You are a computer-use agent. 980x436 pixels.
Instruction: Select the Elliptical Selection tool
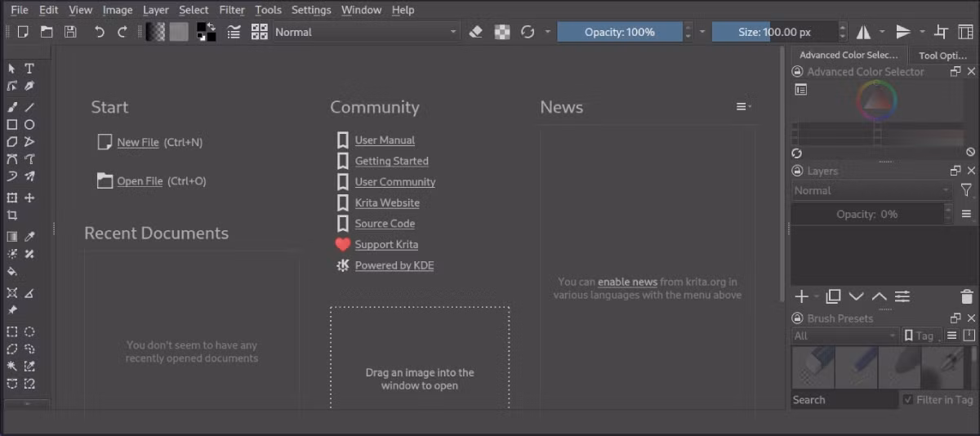pyautogui.click(x=29, y=331)
